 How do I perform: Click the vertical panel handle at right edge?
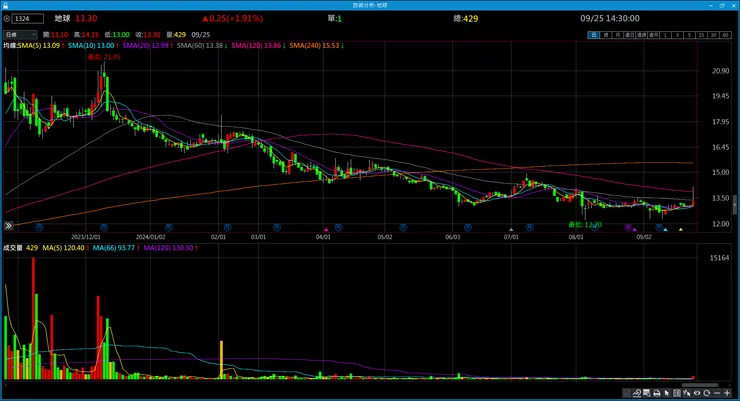tap(734, 205)
